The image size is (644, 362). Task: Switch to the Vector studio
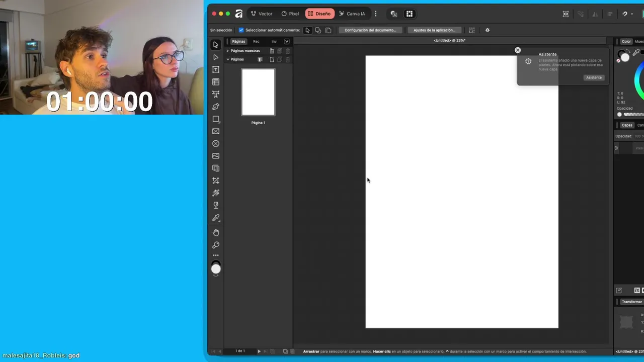click(261, 14)
